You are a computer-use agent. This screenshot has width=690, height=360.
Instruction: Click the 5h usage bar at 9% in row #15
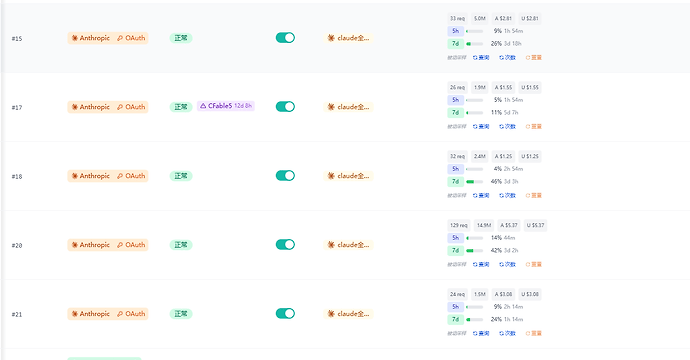coord(474,31)
